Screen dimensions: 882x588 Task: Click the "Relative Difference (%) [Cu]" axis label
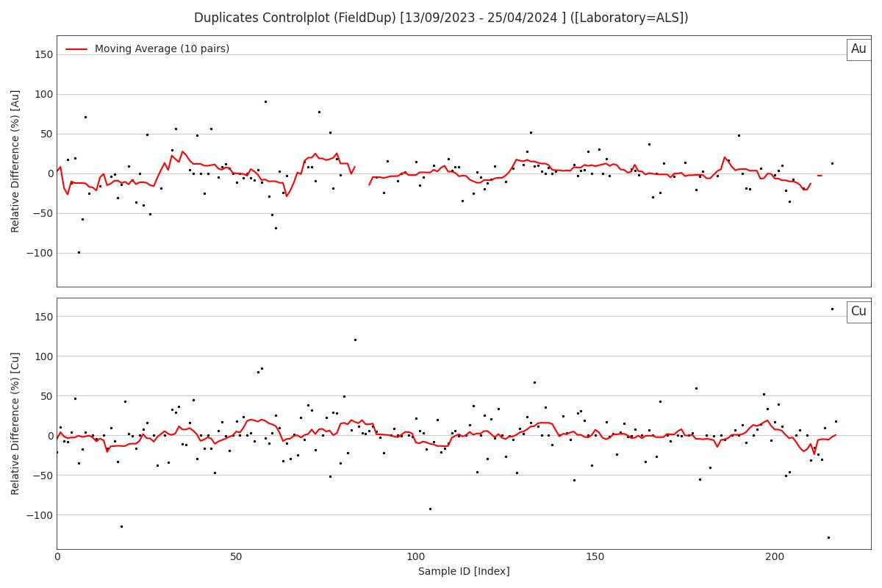[x=15, y=423]
